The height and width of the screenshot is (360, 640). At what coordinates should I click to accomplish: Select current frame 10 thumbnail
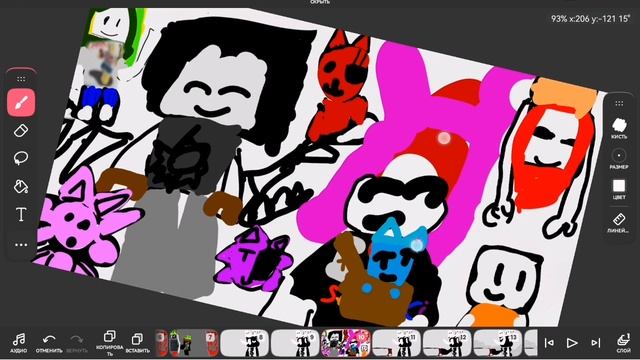coord(346,343)
